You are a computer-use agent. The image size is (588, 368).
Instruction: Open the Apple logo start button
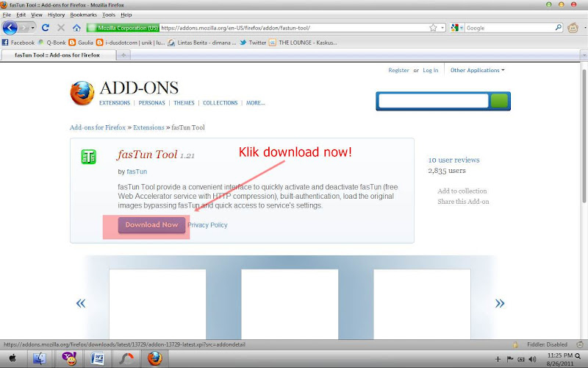pyautogui.click(x=12, y=358)
